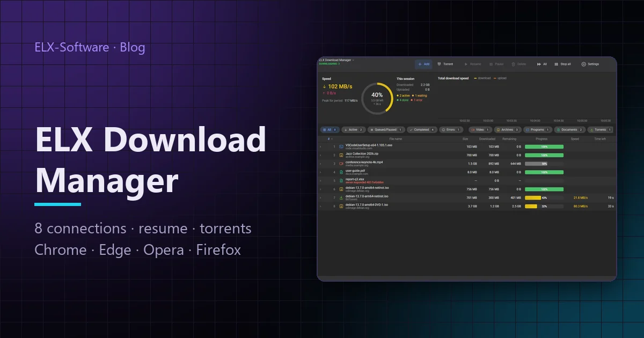The image size is (644, 338).
Task: Sort by Speed column header
Action: (575, 139)
